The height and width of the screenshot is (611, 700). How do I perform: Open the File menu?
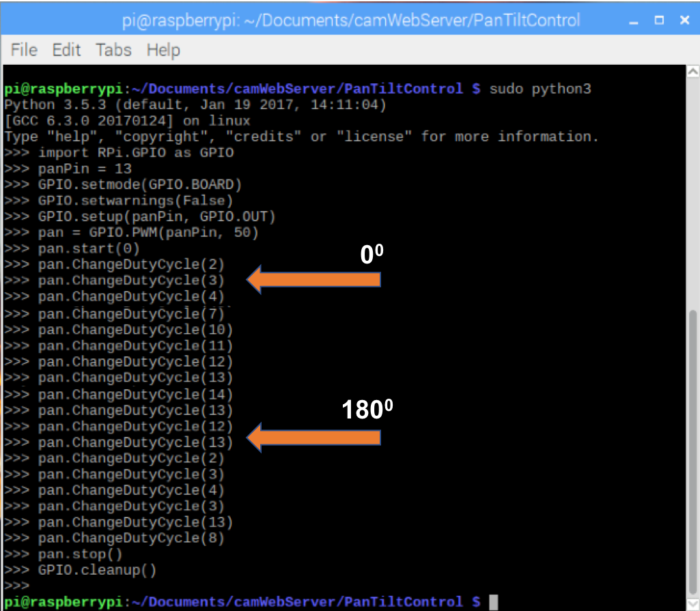(23, 49)
